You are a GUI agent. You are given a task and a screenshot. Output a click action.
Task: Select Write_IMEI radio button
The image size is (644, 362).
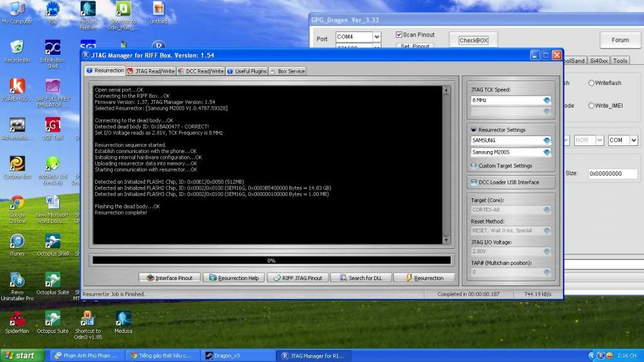click(x=591, y=105)
